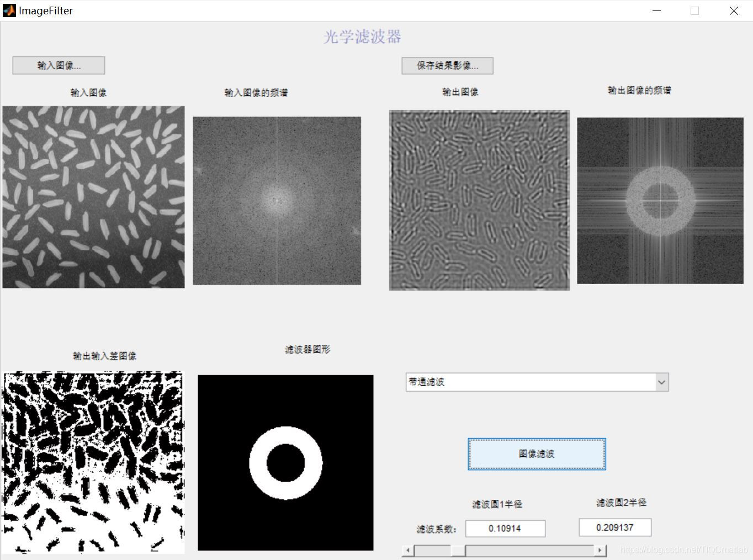Click the ImageFilter application icon

[9, 10]
